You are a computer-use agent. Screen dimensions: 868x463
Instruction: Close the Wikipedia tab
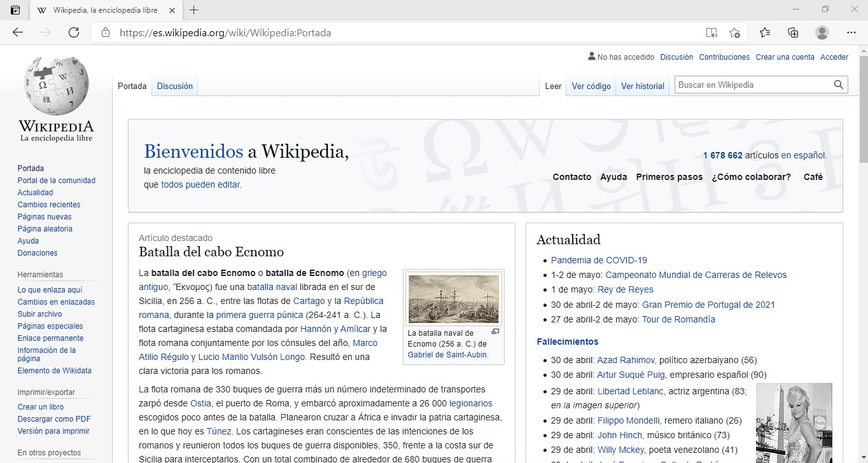(x=172, y=10)
